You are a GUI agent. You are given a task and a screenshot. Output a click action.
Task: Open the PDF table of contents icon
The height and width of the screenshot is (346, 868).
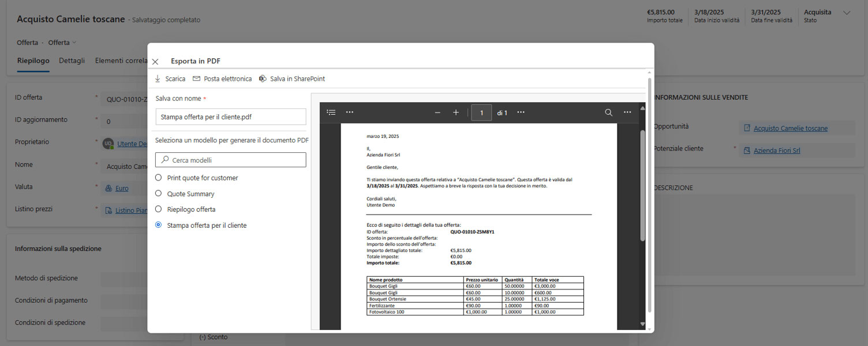tap(331, 112)
